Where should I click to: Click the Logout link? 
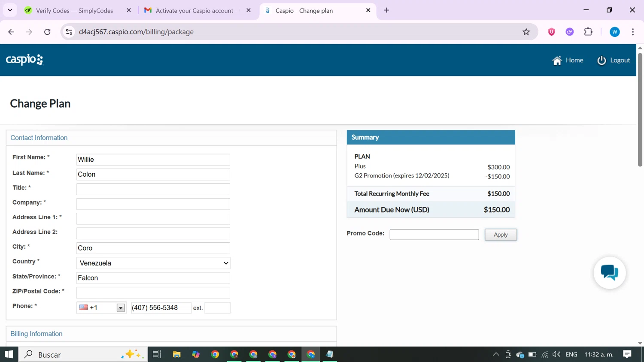click(614, 60)
